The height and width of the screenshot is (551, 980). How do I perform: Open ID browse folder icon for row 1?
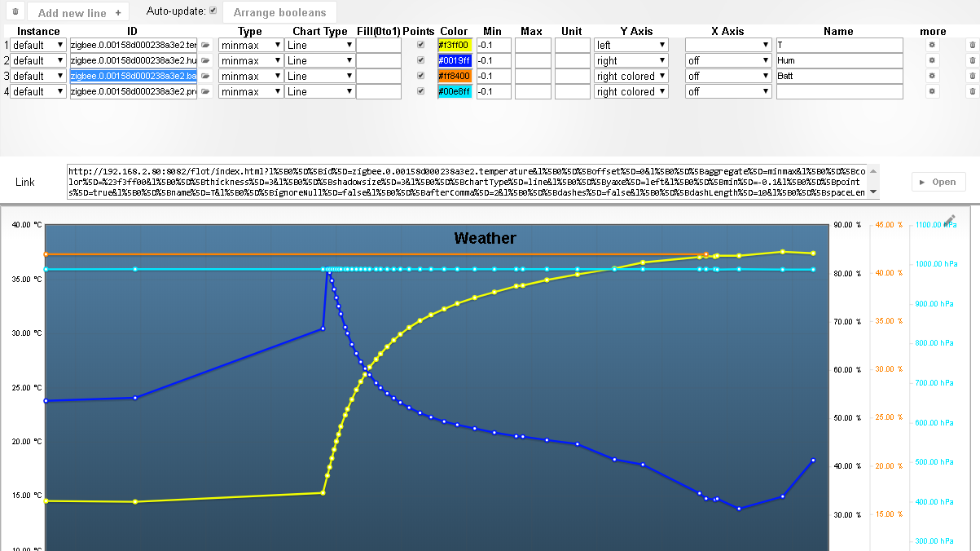(x=206, y=45)
